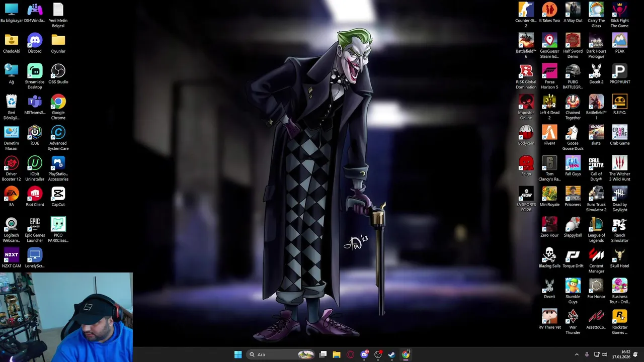The width and height of the screenshot is (644, 362).
Task: Open the Windows Start menu
Action: 238,354
